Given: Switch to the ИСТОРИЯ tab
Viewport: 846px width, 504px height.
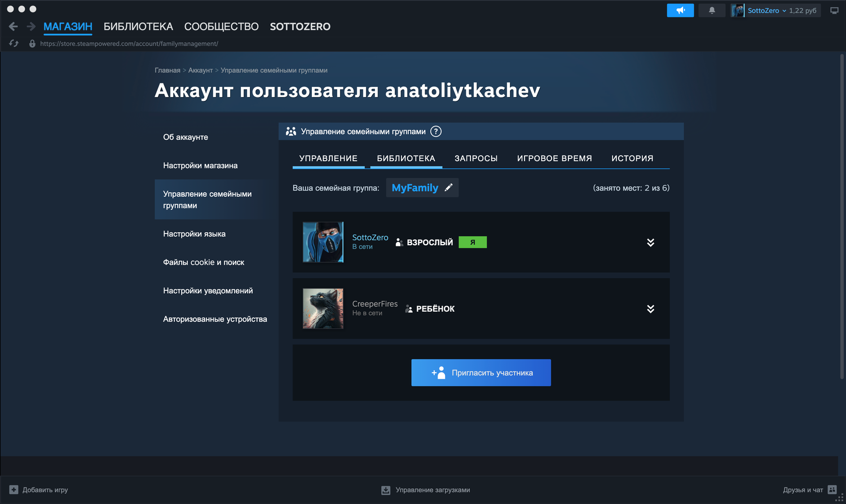Looking at the screenshot, I should pos(632,158).
